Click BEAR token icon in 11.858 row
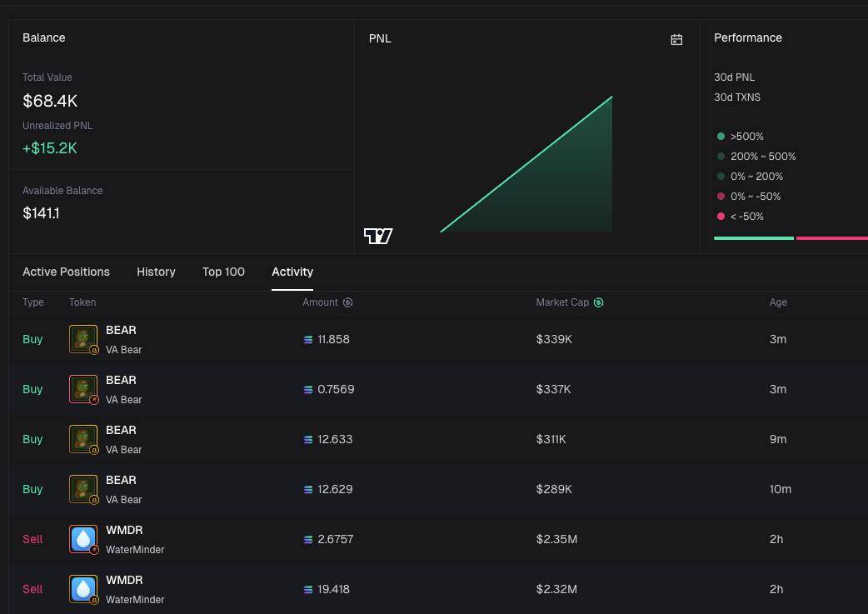Image resolution: width=868 pixels, height=614 pixels. coord(83,339)
